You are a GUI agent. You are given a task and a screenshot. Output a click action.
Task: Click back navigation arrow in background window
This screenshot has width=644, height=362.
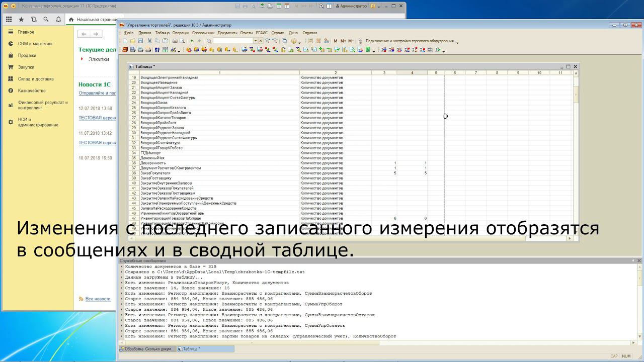84,34
